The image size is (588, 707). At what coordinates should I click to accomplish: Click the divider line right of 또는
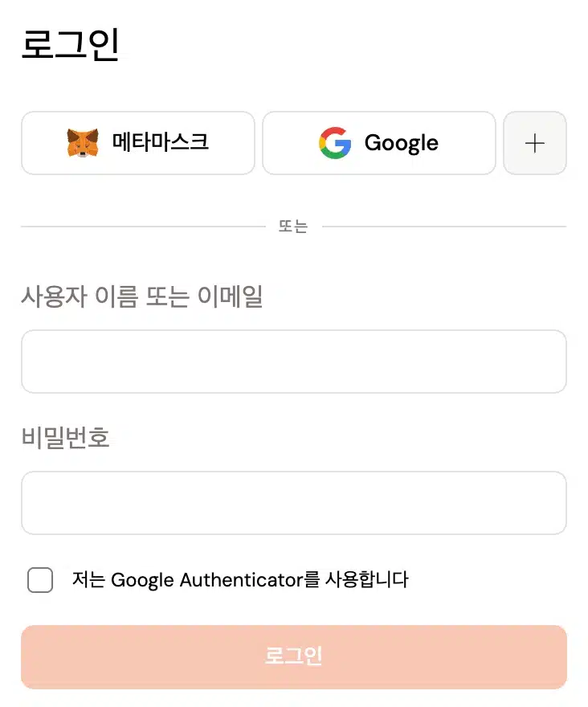(444, 227)
